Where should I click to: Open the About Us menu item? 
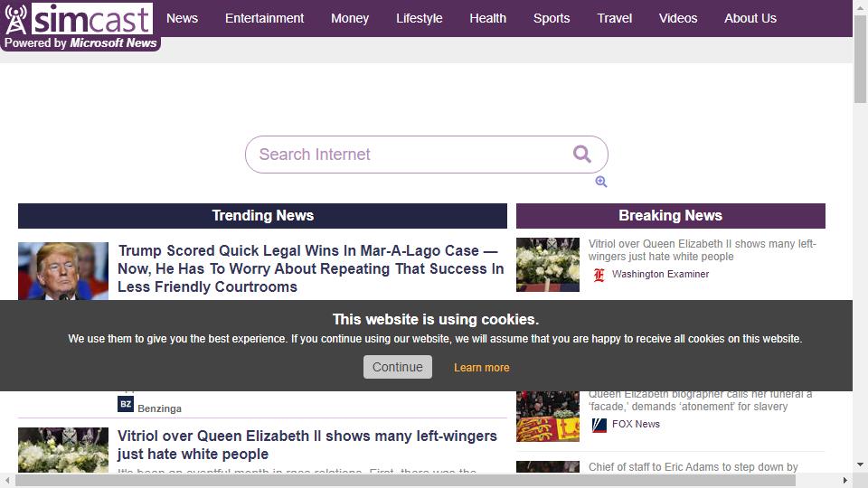point(750,18)
